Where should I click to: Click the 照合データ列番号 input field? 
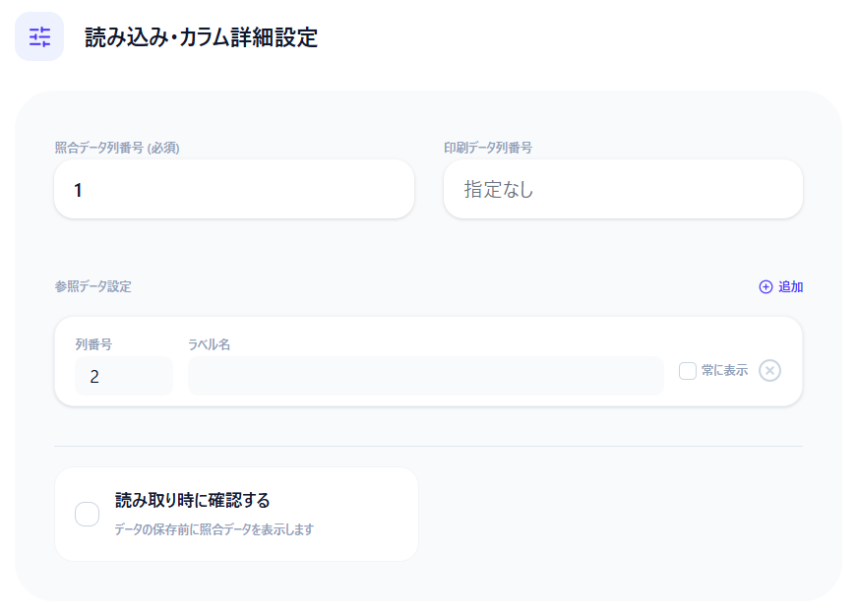pos(234,189)
